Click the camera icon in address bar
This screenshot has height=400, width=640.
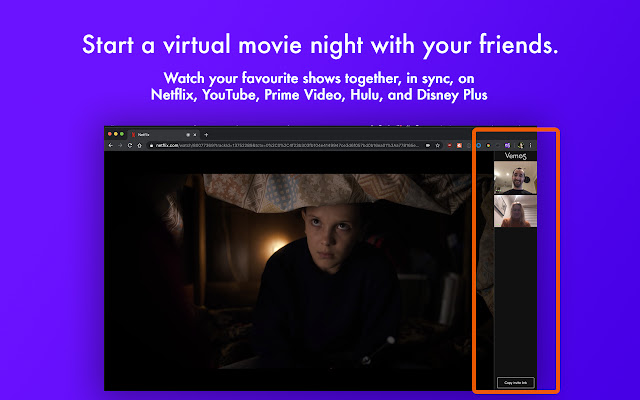click(428, 145)
